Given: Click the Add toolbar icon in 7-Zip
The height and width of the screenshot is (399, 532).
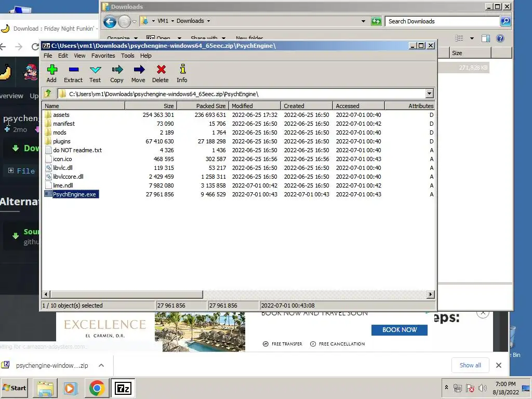Looking at the screenshot, I should (51, 73).
